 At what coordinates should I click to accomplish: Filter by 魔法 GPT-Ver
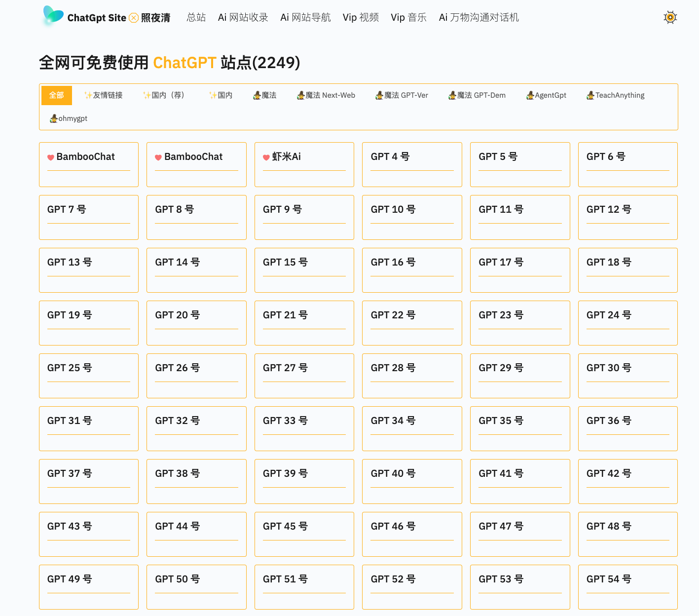402,95
